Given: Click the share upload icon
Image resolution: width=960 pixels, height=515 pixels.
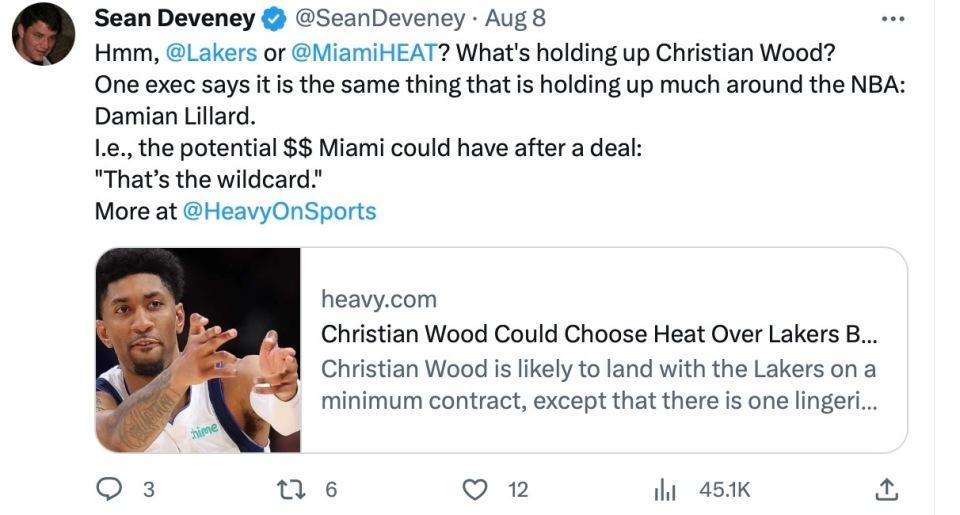Looking at the screenshot, I should 885,489.
